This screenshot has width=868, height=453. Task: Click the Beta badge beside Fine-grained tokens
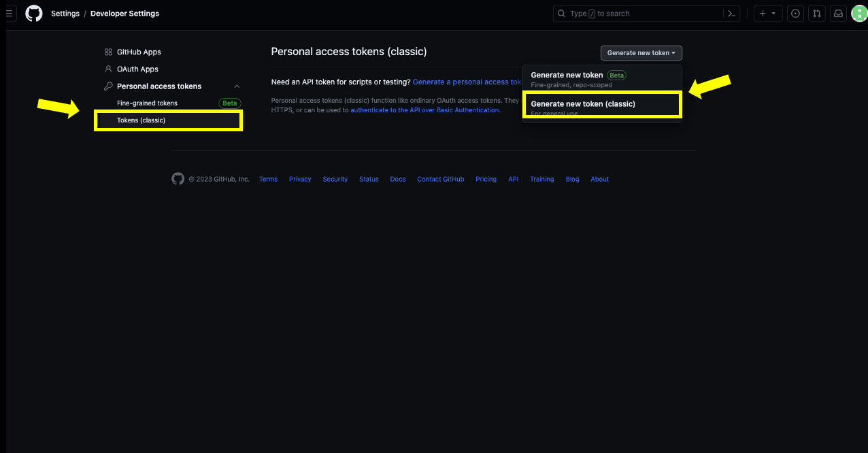point(230,103)
